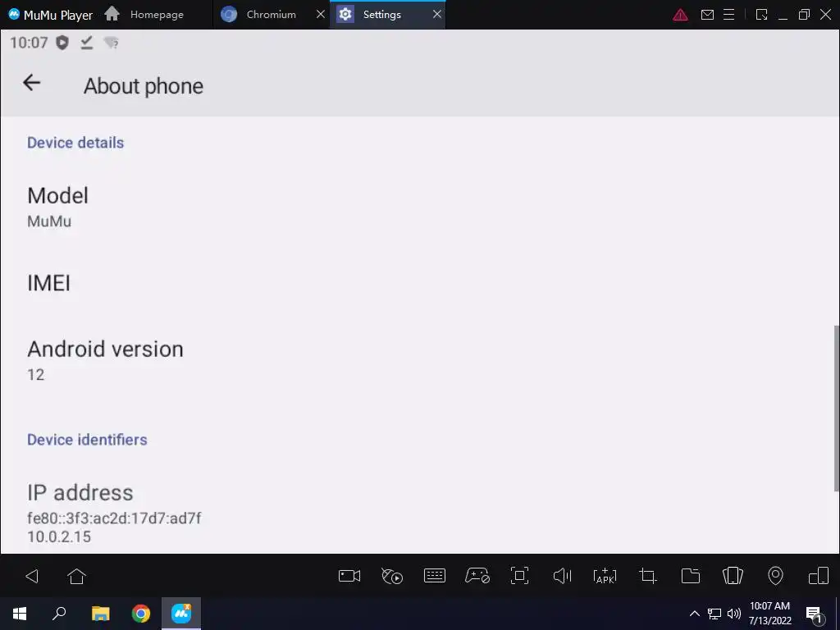Launch Google Chrome from the taskbar
Image resolution: width=840 pixels, height=630 pixels.
141,614
